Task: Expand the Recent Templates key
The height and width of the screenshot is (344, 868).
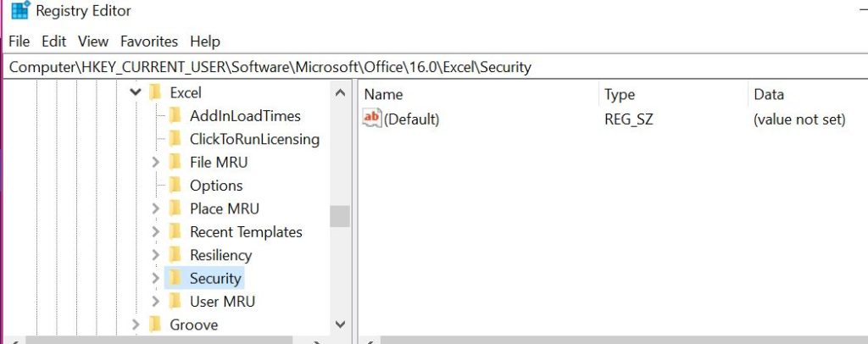Action: click(x=155, y=232)
